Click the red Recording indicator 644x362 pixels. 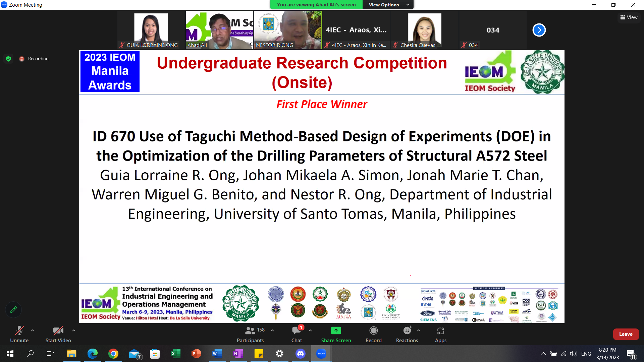pos(34,59)
